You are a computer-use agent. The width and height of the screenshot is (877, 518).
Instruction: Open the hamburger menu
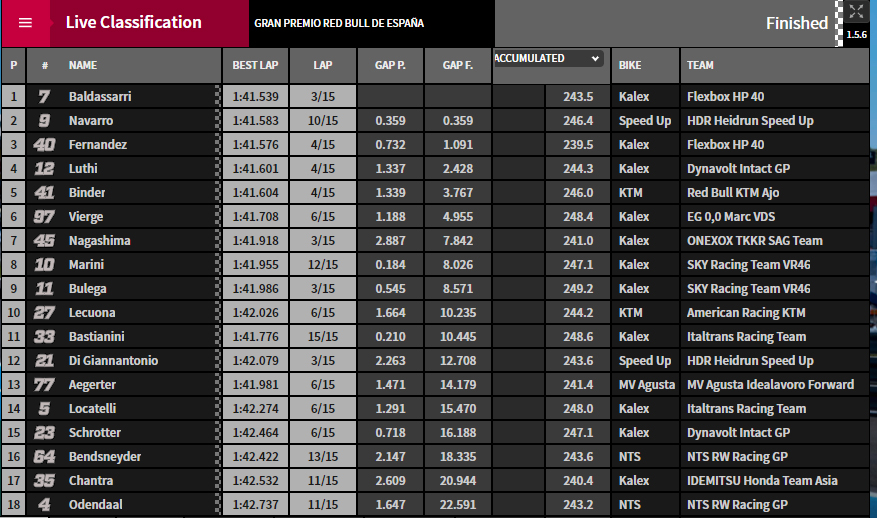tap(25, 23)
